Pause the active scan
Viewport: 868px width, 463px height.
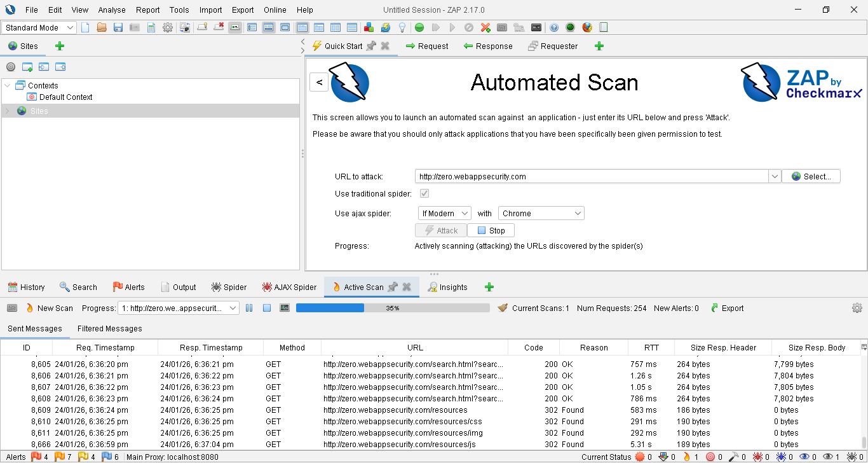click(249, 308)
